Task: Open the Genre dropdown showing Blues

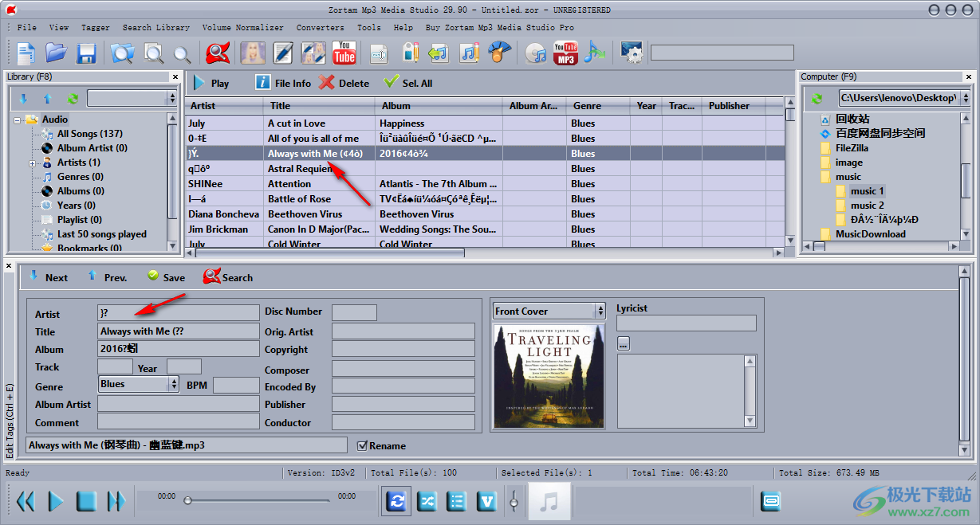Action: [x=140, y=384]
